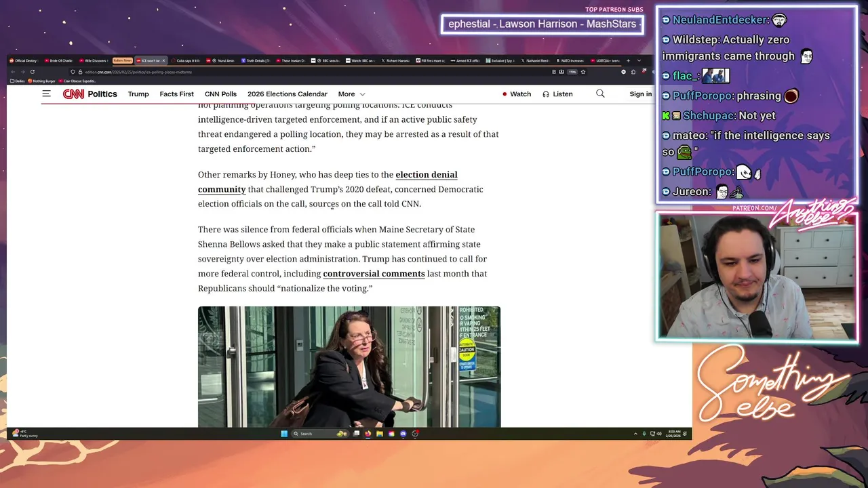Open the CNN search magnifier icon
Viewport: 868px width, 488px height.
click(x=600, y=94)
